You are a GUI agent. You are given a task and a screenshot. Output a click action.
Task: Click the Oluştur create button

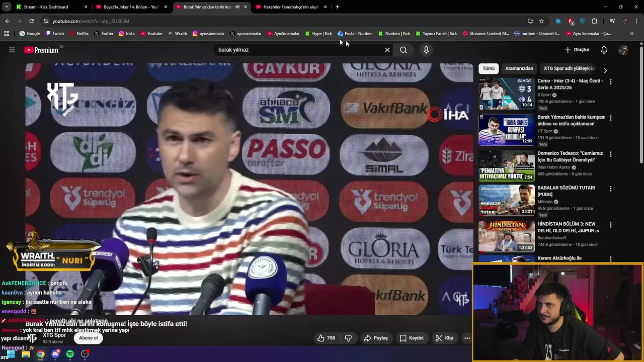(x=577, y=50)
